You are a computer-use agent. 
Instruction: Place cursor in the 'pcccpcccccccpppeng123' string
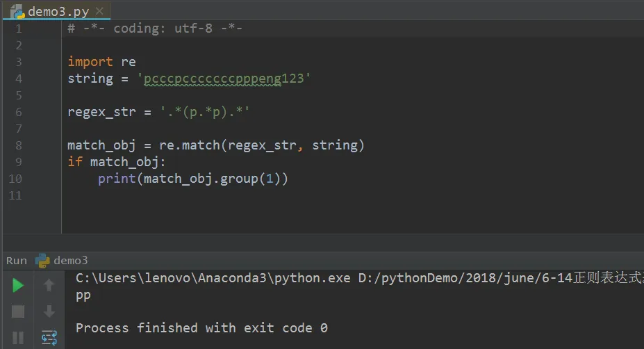tap(224, 79)
